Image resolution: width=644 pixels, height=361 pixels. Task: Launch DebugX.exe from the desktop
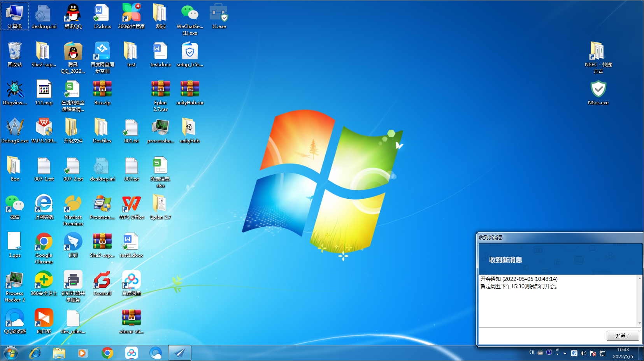(15, 131)
